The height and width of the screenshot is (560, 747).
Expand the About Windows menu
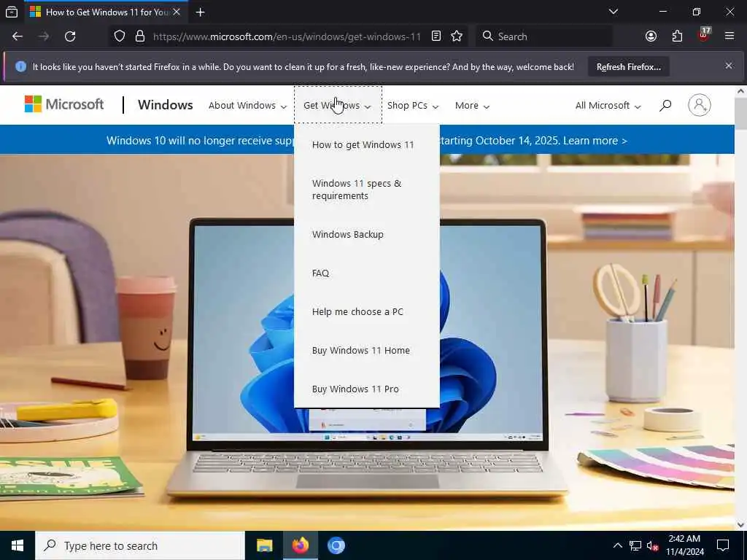(x=247, y=105)
